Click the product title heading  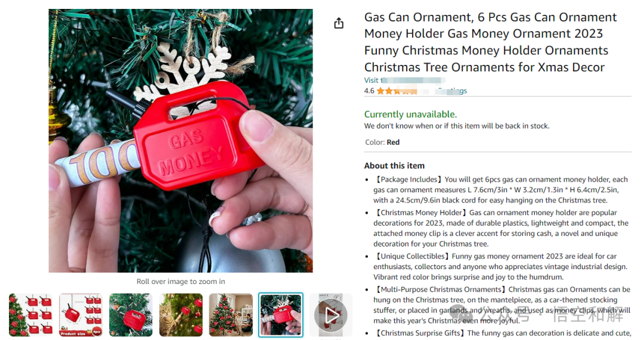[490, 42]
